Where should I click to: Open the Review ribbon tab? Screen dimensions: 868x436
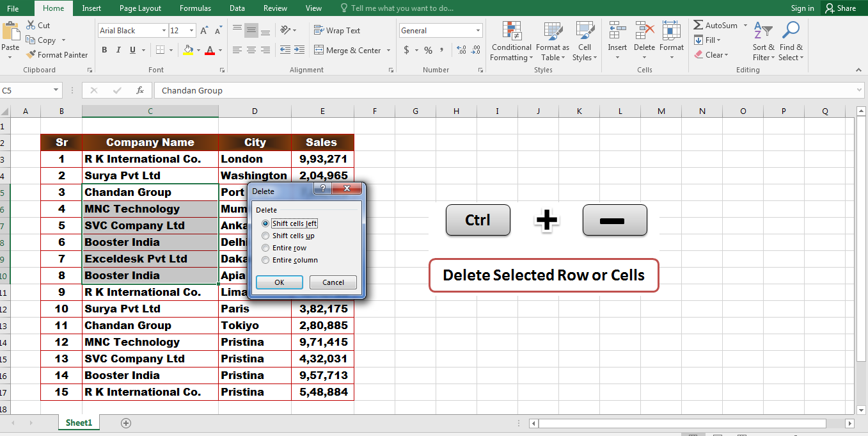[x=275, y=8]
